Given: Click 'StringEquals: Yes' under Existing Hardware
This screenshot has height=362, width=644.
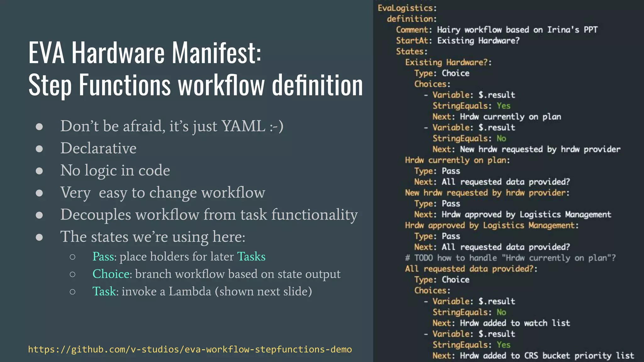Looking at the screenshot, I should tap(471, 106).
